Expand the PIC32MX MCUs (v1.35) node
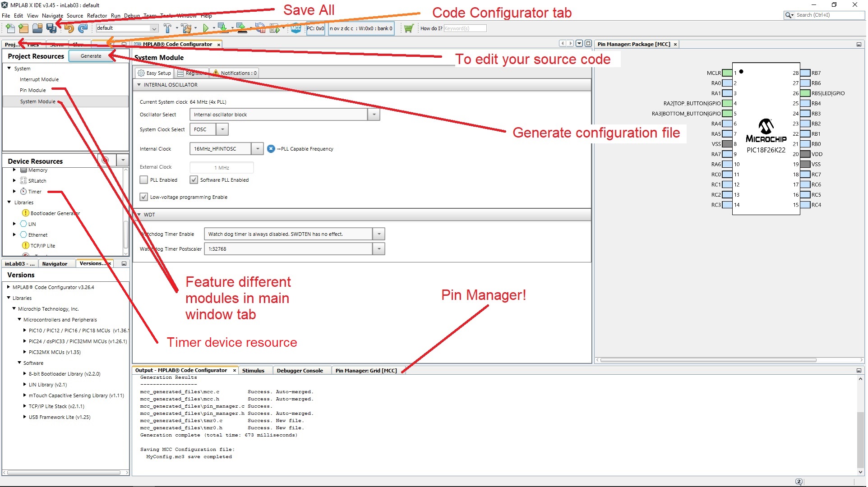 25,352
